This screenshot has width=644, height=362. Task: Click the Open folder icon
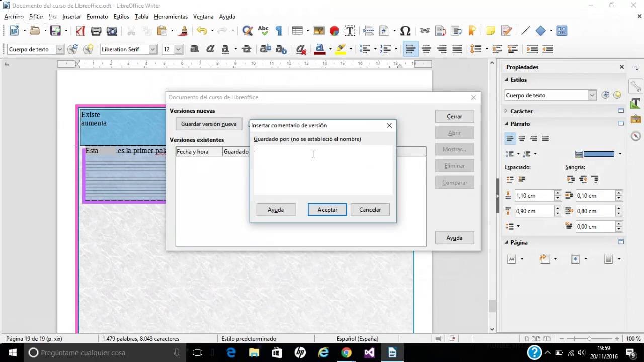35,31
